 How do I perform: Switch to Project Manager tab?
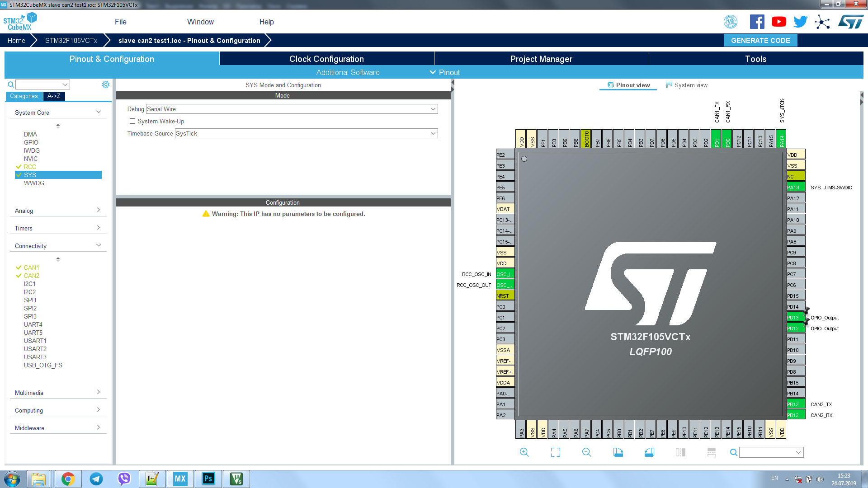point(541,59)
